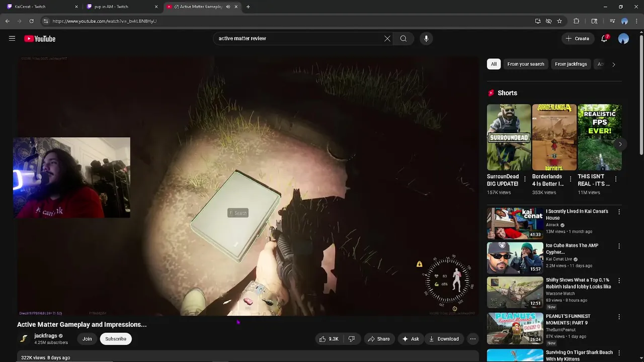Open jackfrags channel name link
The height and width of the screenshot is (362, 644).
pos(45,336)
